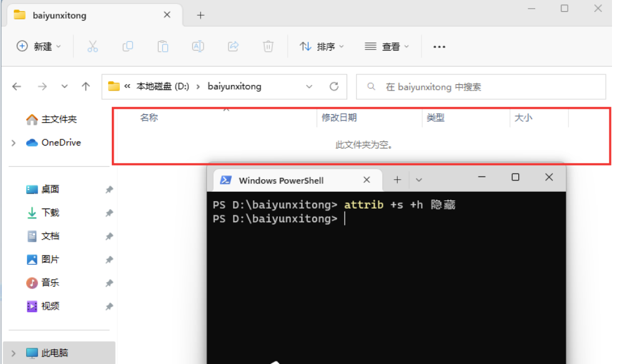The width and height of the screenshot is (617, 364).
Task: Click the pin icon next to 视频
Action: click(x=109, y=307)
